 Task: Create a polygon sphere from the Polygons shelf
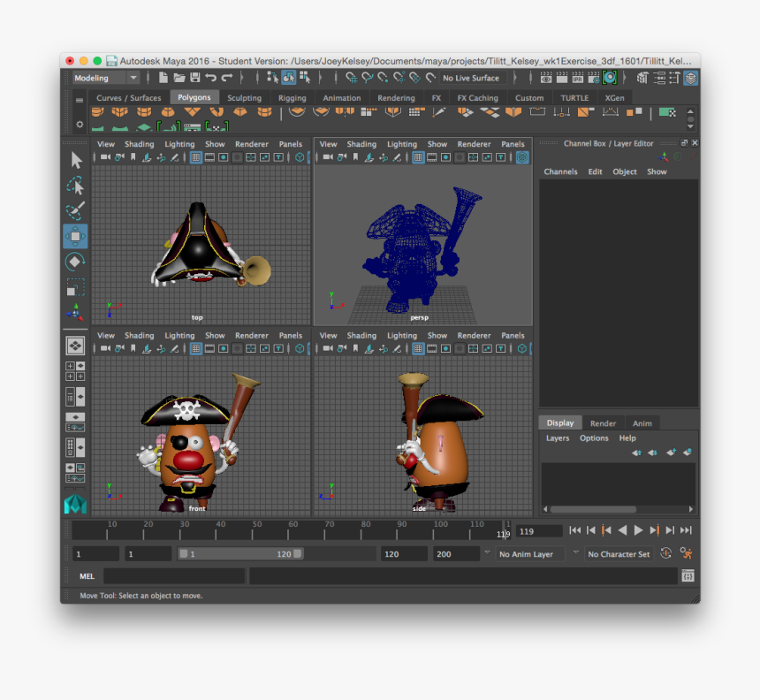coord(99,113)
